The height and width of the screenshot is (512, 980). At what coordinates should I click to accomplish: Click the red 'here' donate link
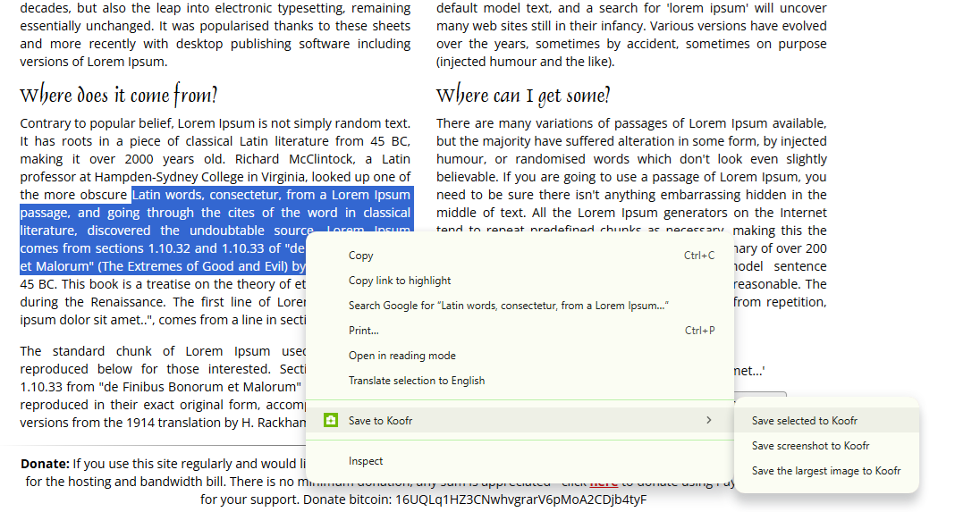pos(604,483)
